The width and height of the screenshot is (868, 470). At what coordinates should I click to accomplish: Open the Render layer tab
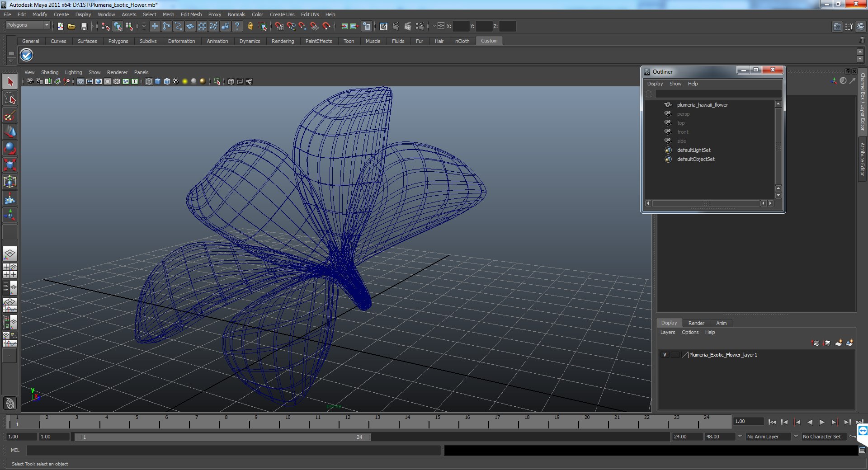tap(696, 323)
